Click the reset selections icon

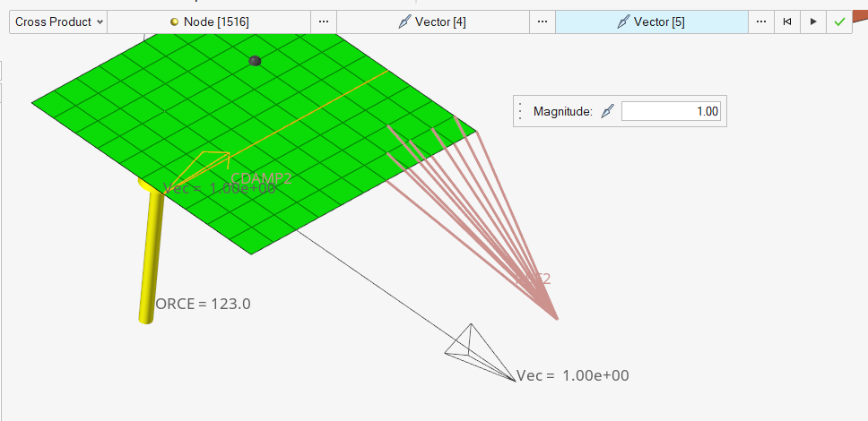coord(787,21)
